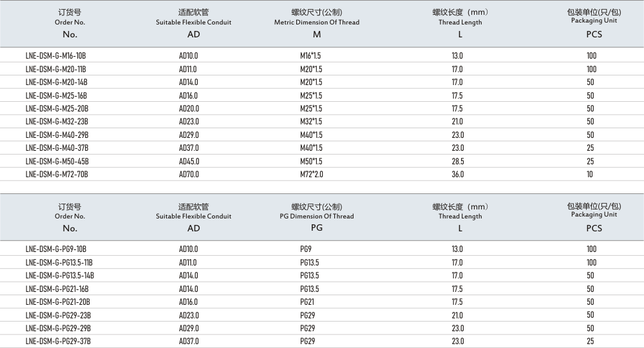644x348 pixels.
Task: Click Suitable Flexible Conduit header in metric table
Action: (x=193, y=23)
